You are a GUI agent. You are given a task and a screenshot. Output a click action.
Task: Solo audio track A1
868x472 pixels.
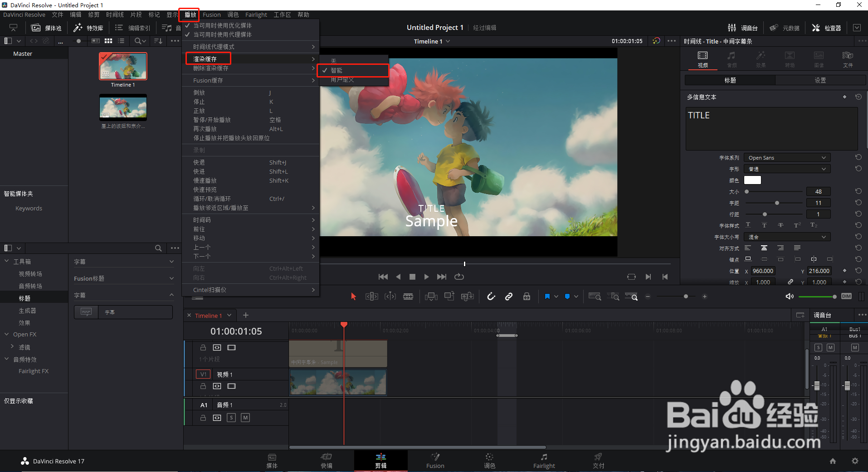point(231,418)
